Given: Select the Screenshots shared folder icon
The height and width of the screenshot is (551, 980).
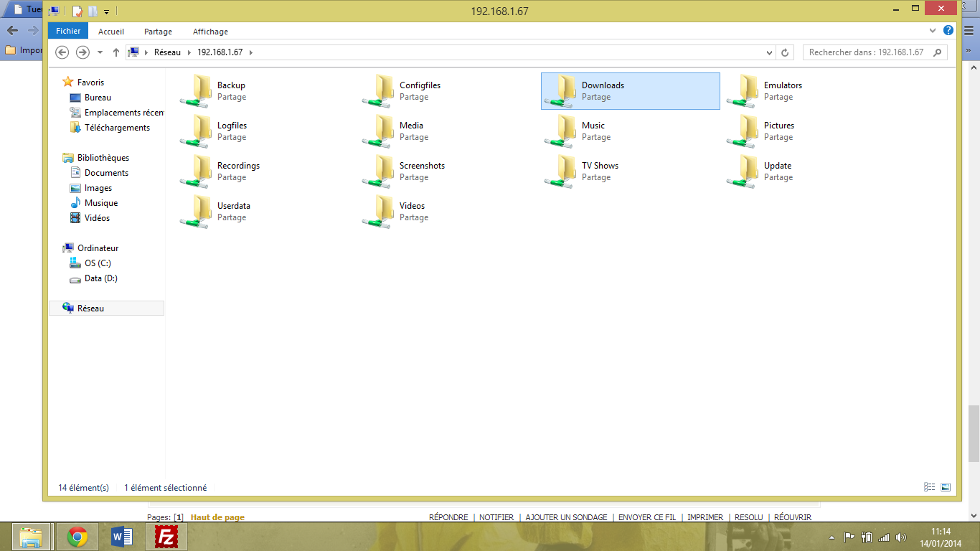Looking at the screenshot, I should pyautogui.click(x=378, y=171).
